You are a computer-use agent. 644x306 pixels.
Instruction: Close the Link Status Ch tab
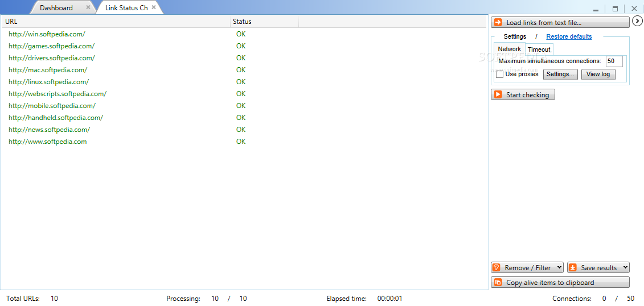154,7
